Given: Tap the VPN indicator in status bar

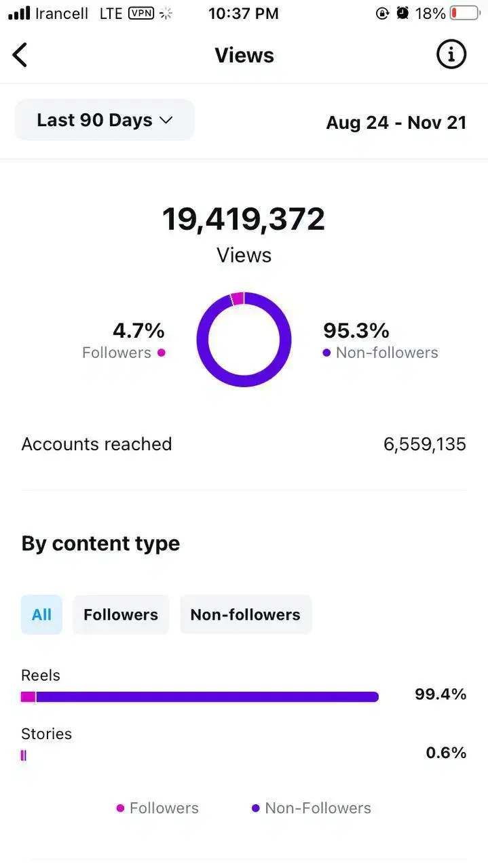Looking at the screenshot, I should coord(141,13).
